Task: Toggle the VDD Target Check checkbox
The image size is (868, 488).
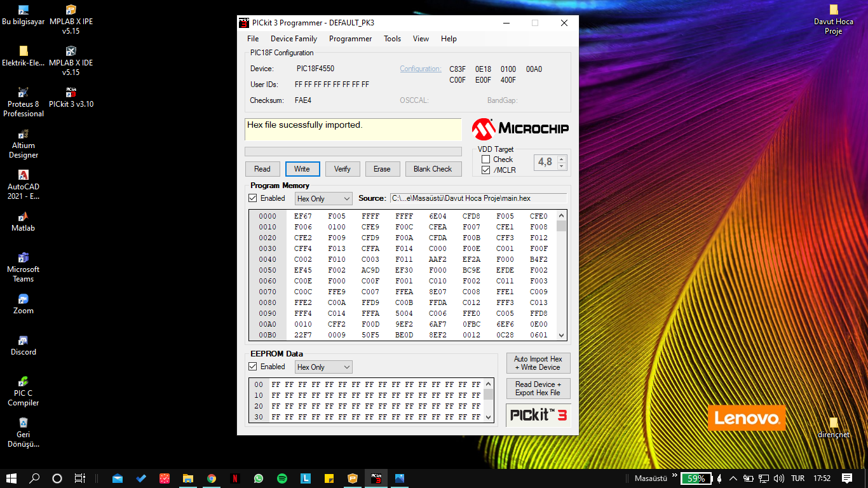Action: (x=486, y=159)
